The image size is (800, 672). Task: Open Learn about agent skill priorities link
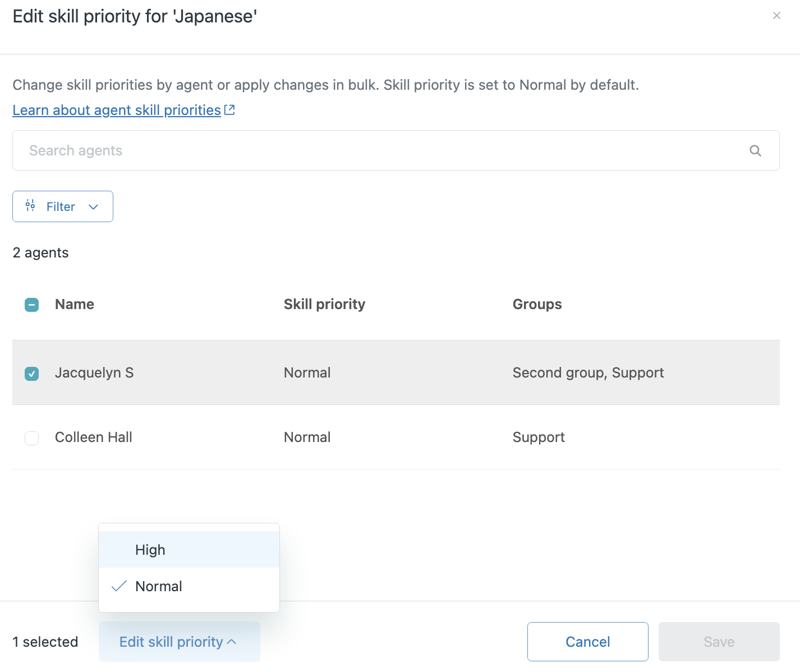pos(117,110)
